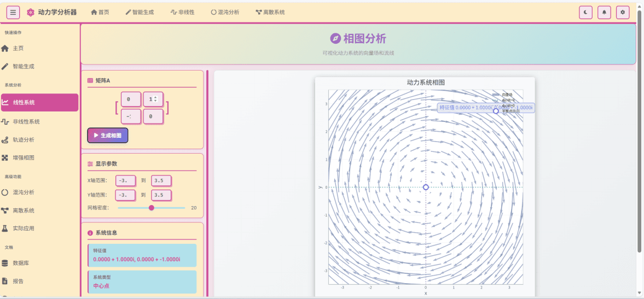The height and width of the screenshot is (299, 644).
Task: Click the 相图分析 compass icon
Action: point(335,39)
